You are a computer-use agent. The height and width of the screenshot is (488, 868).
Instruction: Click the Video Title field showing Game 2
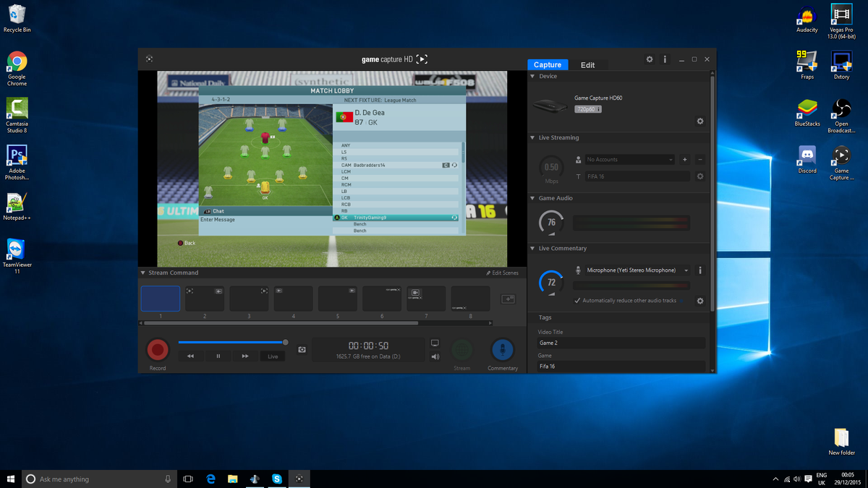click(621, 341)
